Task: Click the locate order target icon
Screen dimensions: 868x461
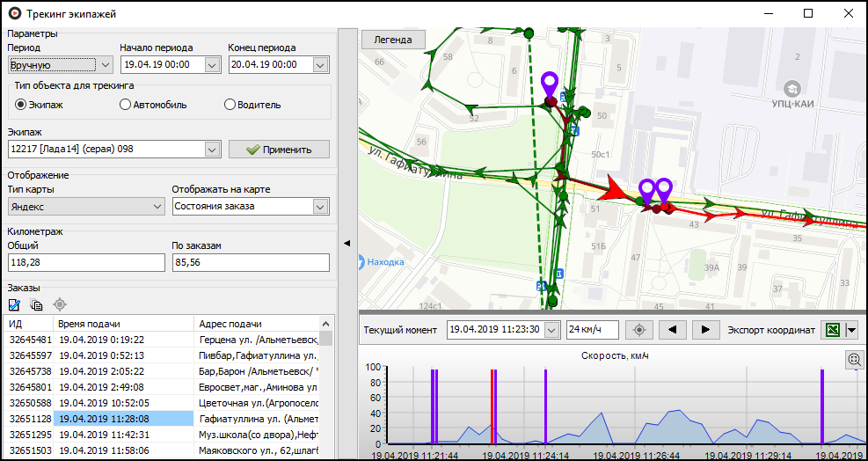Action: click(60, 304)
